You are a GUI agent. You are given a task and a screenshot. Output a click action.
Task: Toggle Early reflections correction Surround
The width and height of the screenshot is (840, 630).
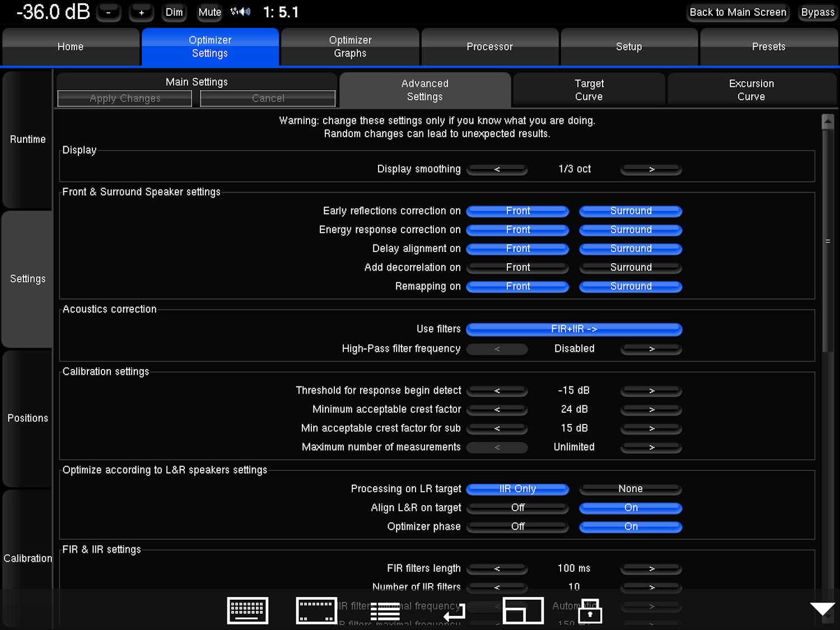631,211
